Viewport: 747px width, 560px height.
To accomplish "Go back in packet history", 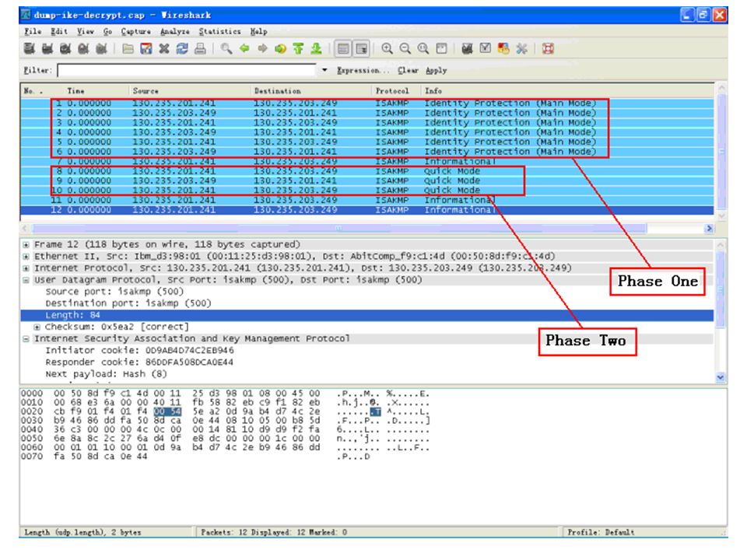I will (244, 48).
